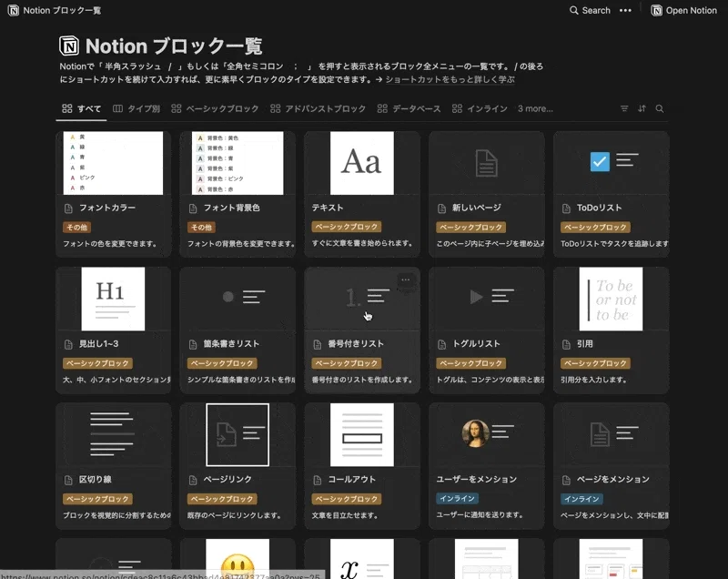Expand the 3 more... views dropdown
Screen dimensions: 728x579
(x=535, y=108)
